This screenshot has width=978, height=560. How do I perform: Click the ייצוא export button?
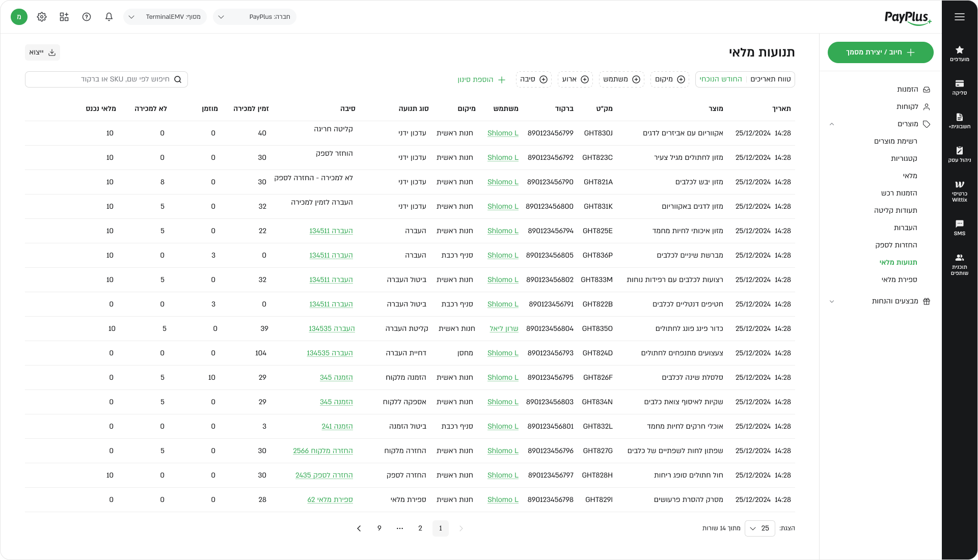(x=42, y=52)
